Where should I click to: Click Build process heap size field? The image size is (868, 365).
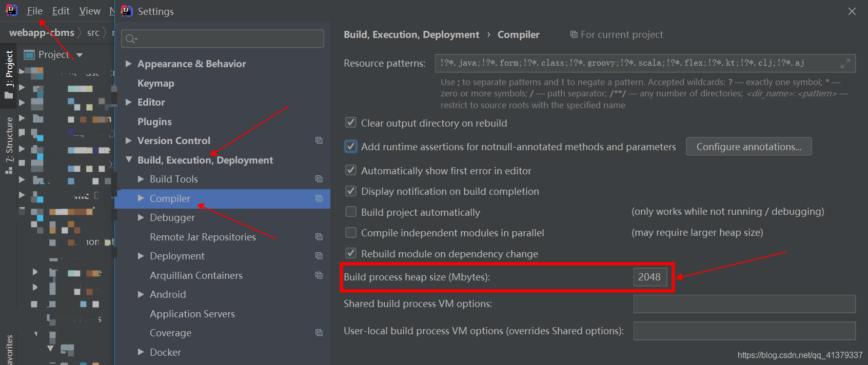coord(650,277)
